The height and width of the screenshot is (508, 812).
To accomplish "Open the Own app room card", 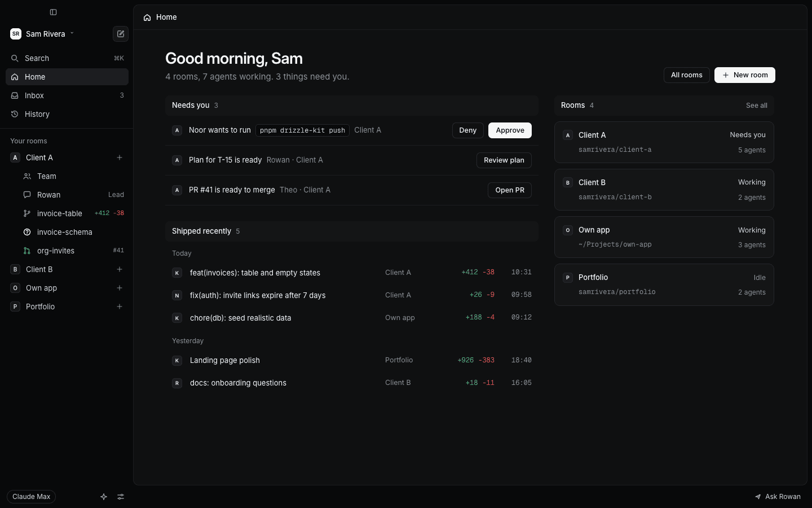I will [x=664, y=237].
